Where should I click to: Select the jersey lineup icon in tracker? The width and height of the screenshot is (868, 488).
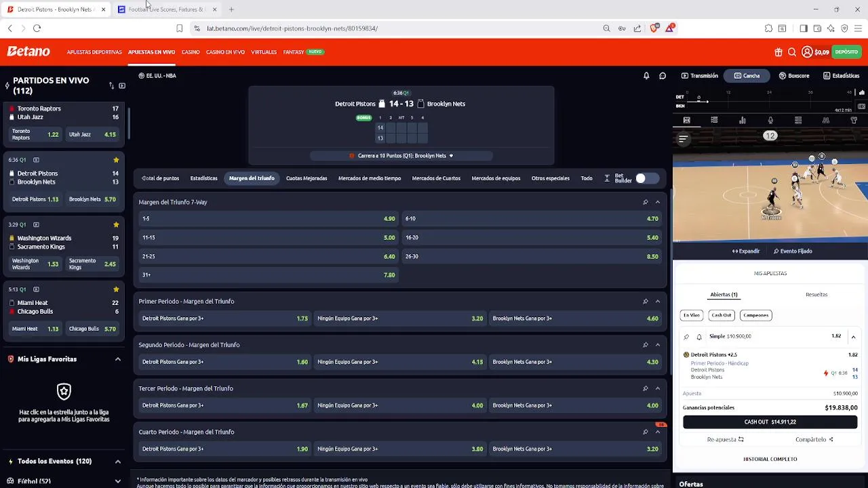click(x=854, y=120)
